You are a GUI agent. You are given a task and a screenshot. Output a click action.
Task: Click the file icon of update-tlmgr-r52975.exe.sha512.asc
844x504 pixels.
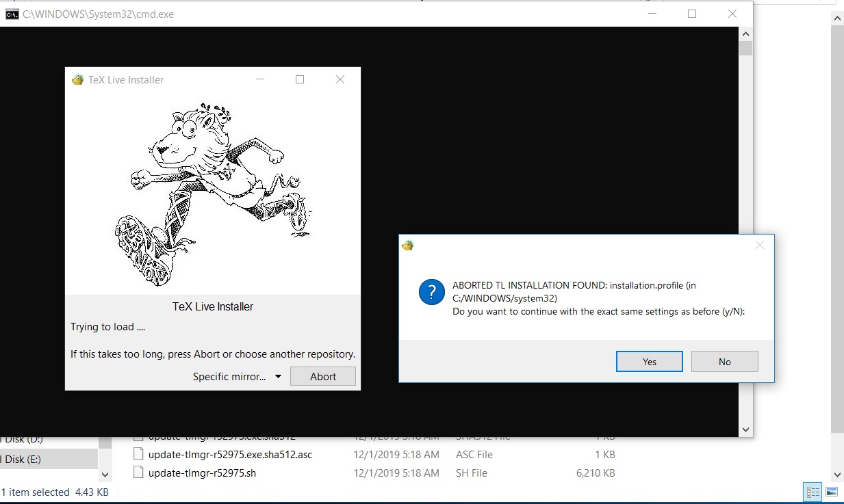[x=138, y=453]
